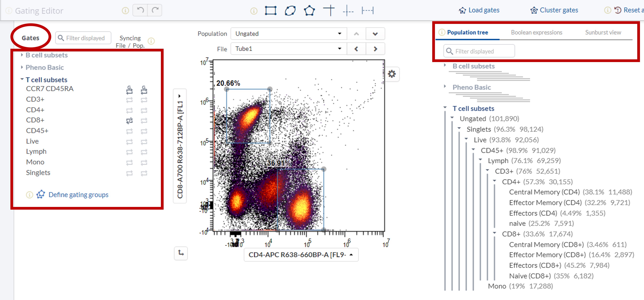Click Cluster gates link
This screenshot has width=644, height=300.
click(554, 10)
